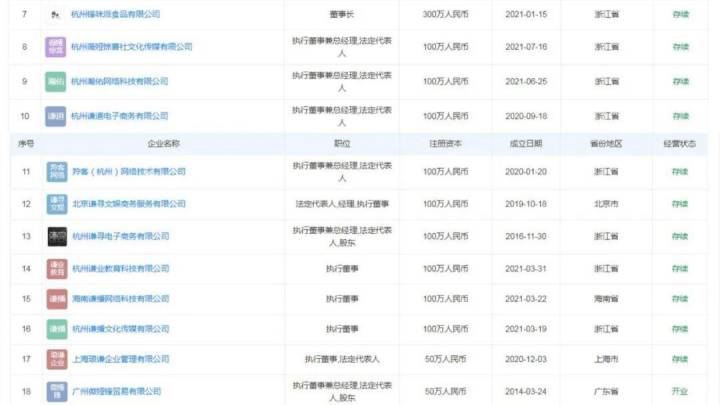The width and height of the screenshot is (720, 405).
Task: Select the date 2021-03-19
Action: pos(526,329)
